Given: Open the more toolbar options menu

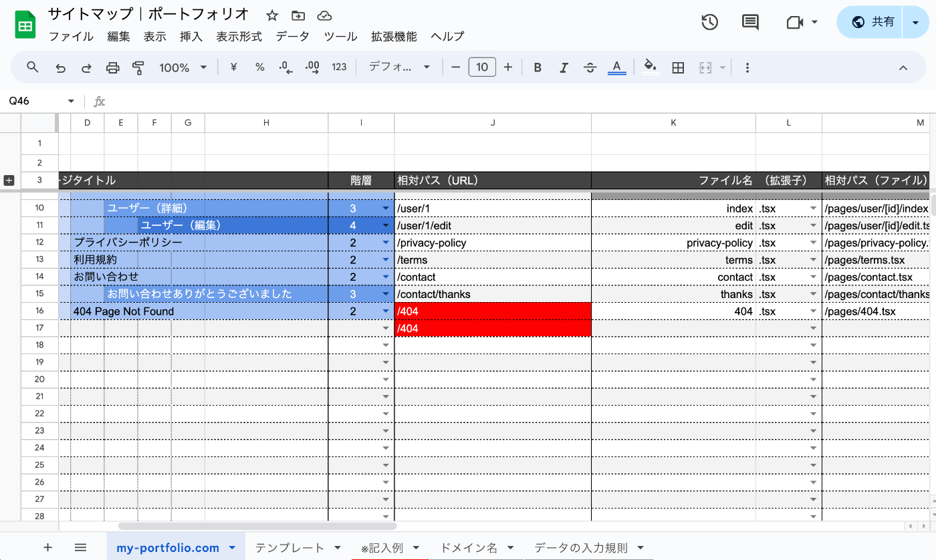Looking at the screenshot, I should coord(747,67).
